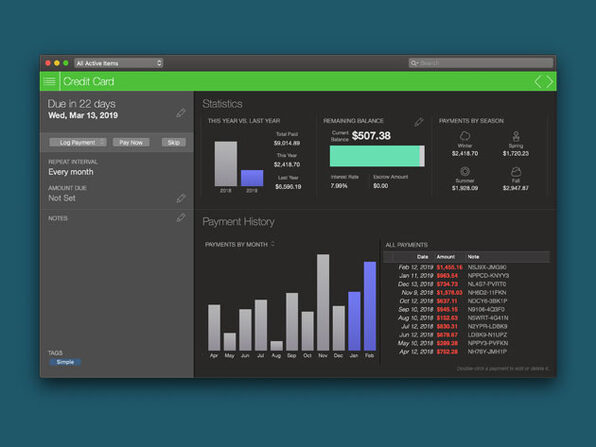Edit Remaining Balance with pencil icon
The width and height of the screenshot is (596, 447).
[x=418, y=122]
